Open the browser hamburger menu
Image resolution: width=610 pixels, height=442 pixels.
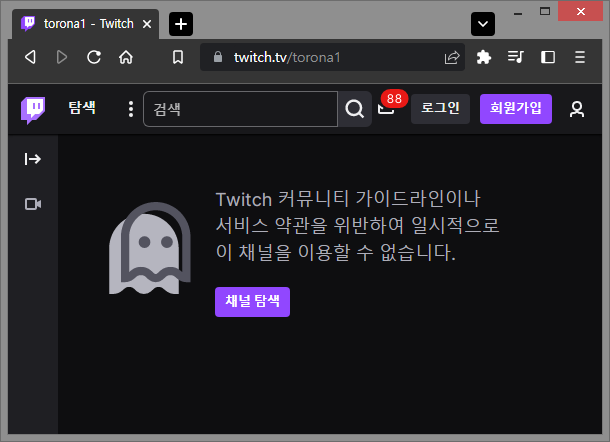580,57
